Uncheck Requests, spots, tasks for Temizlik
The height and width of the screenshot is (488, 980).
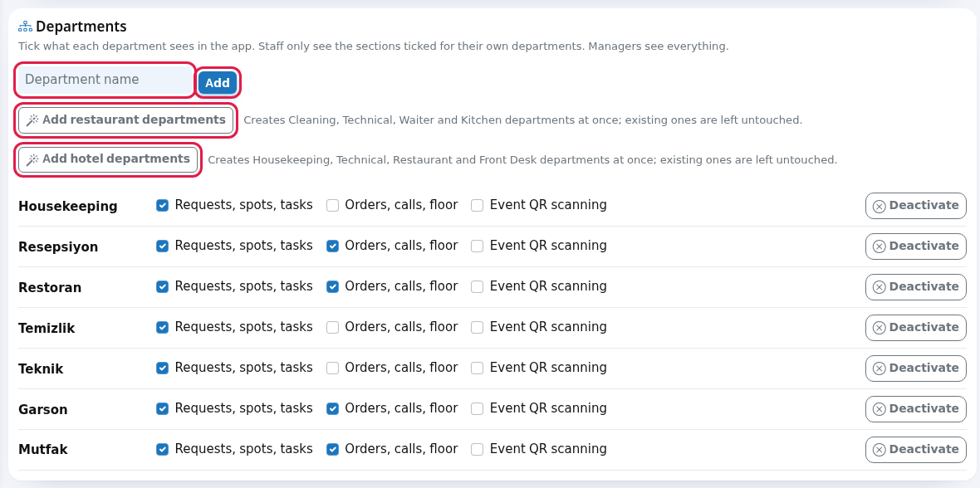(163, 328)
